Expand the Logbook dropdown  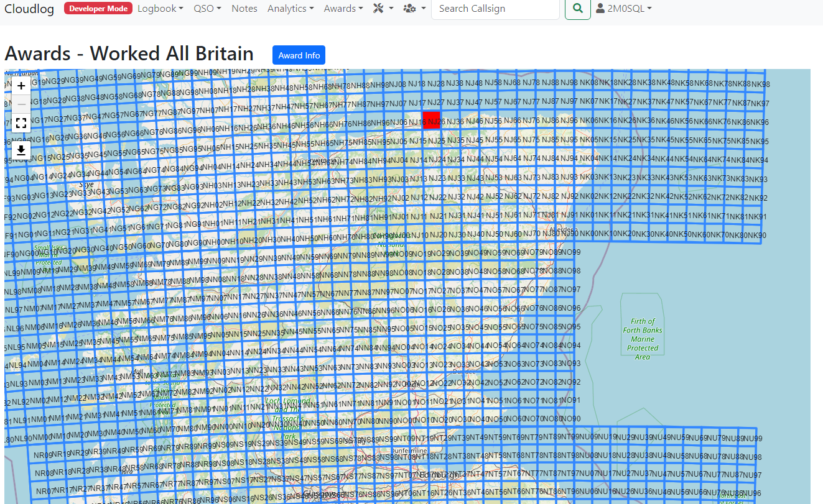160,9
